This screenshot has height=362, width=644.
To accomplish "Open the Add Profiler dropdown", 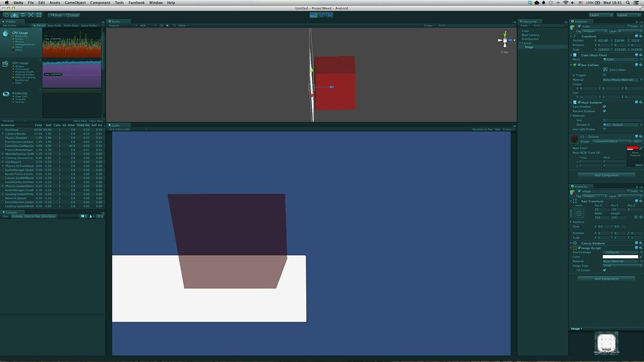I will click(9, 25).
